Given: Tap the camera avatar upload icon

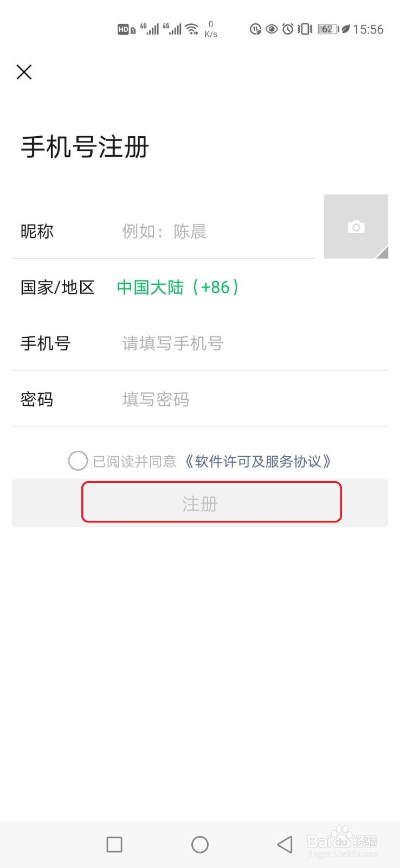Looking at the screenshot, I should coord(356,226).
